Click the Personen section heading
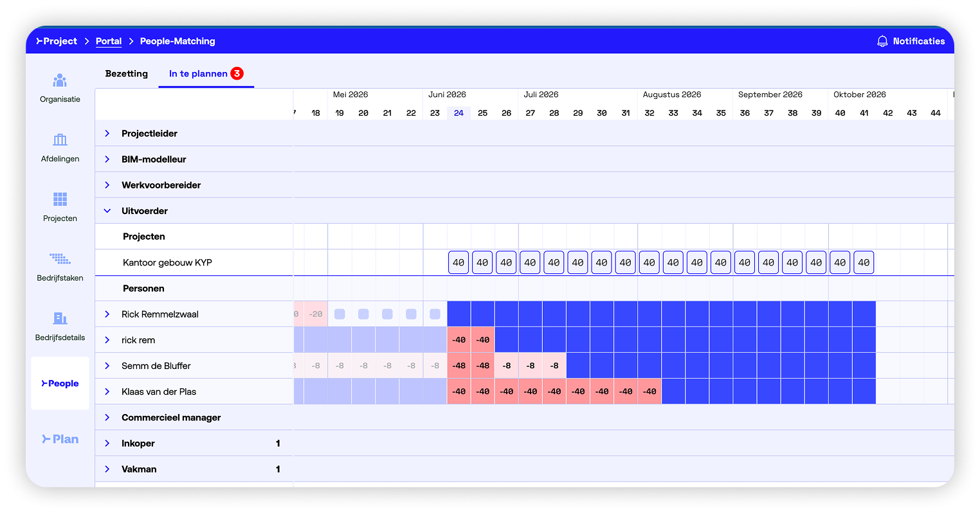Image resolution: width=980 pixels, height=513 pixels. tap(143, 289)
